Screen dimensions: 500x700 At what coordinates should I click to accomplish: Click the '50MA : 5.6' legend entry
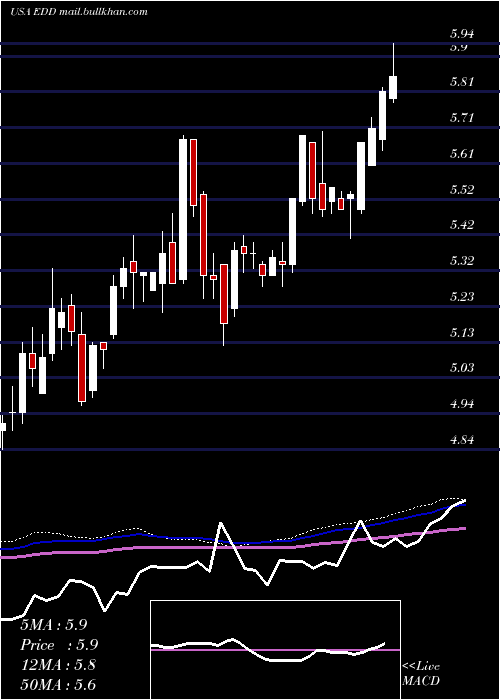tap(58, 684)
